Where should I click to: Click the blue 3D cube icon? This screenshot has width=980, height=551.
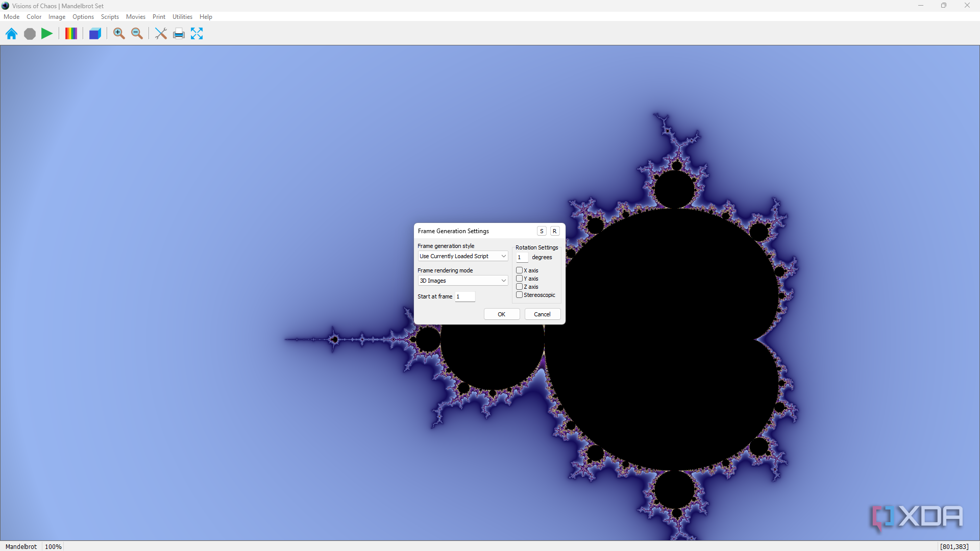(x=95, y=34)
